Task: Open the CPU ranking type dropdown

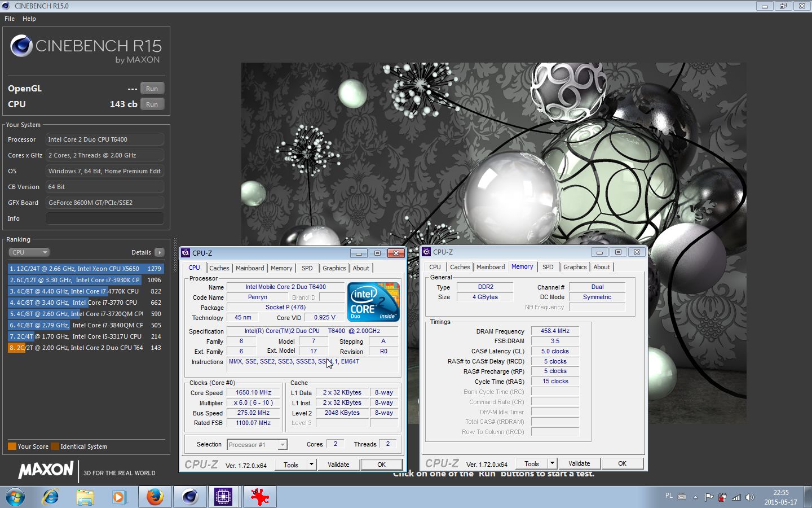Action: coord(29,252)
